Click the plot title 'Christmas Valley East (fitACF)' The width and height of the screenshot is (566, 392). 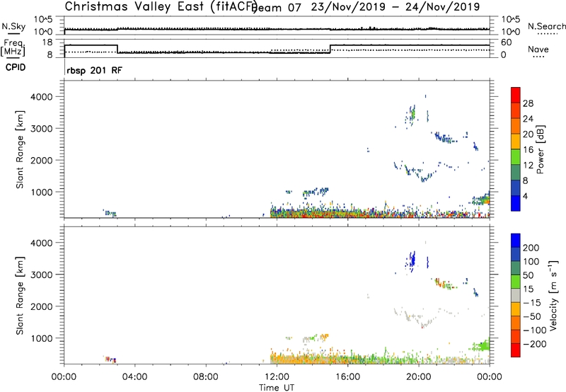click(161, 6)
